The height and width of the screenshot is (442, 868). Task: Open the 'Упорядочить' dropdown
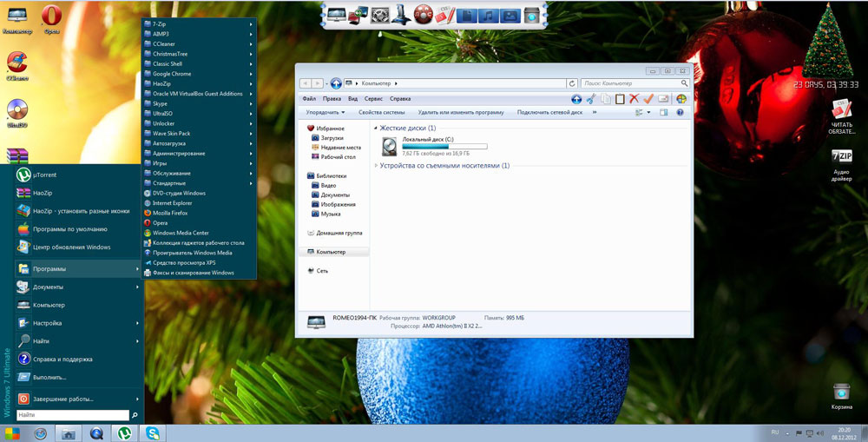[x=325, y=112]
